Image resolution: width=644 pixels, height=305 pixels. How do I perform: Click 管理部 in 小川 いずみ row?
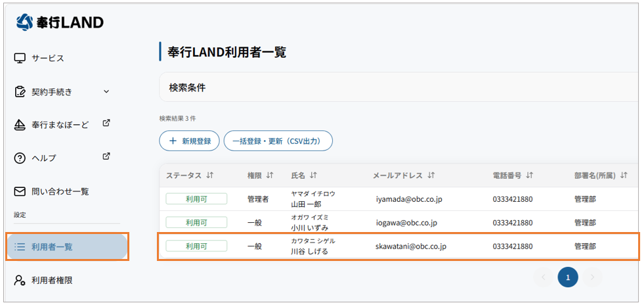pyautogui.click(x=586, y=223)
